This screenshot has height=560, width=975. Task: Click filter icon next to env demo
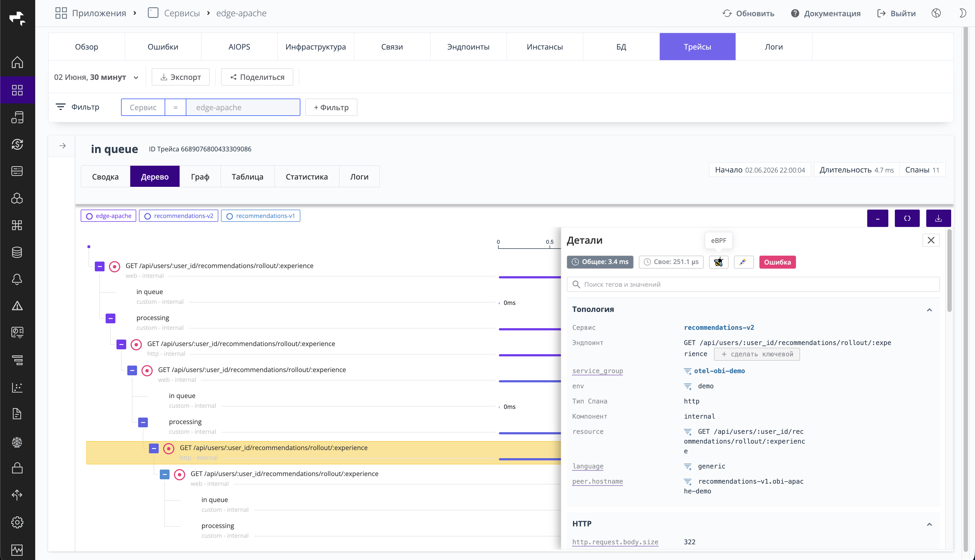[x=688, y=386]
